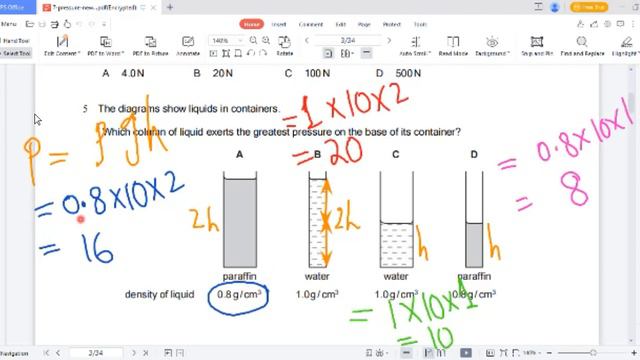Switch to the Page tab
This screenshot has width=640, height=360.
click(364, 24)
